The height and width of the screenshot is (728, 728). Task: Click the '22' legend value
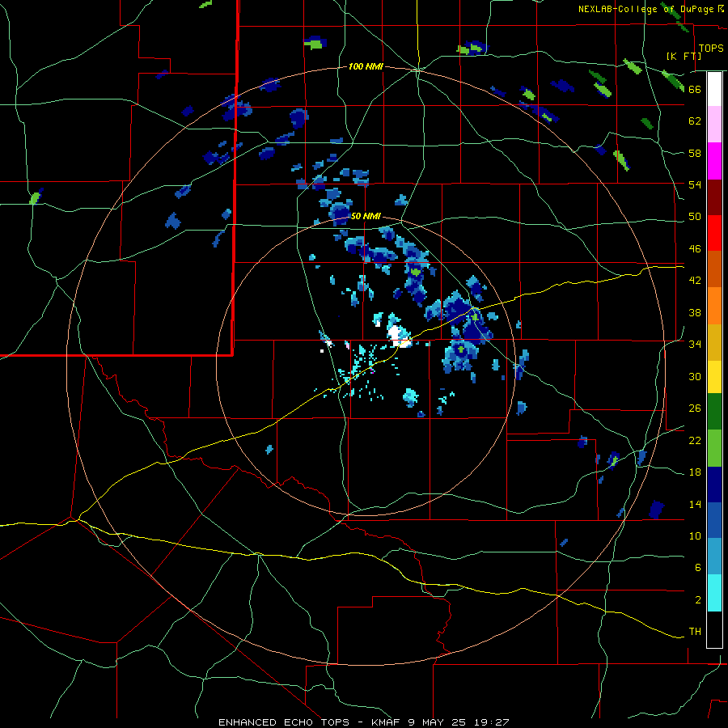pyautogui.click(x=695, y=440)
